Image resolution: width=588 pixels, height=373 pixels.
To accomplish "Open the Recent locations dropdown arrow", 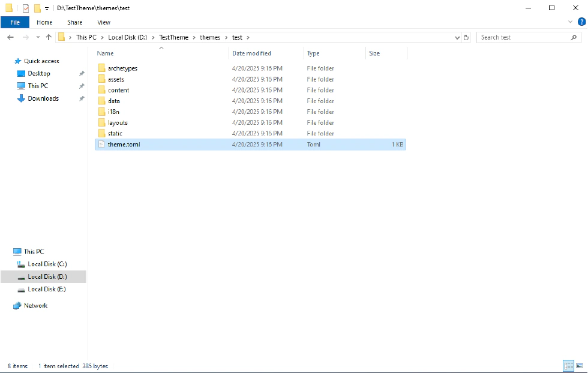I will click(38, 37).
